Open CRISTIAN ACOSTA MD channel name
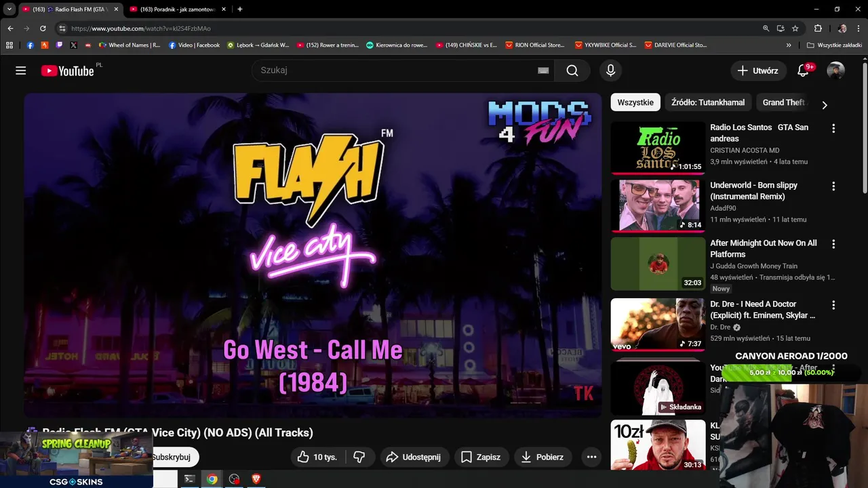Screen dimensions: 868x488 coord(745,150)
